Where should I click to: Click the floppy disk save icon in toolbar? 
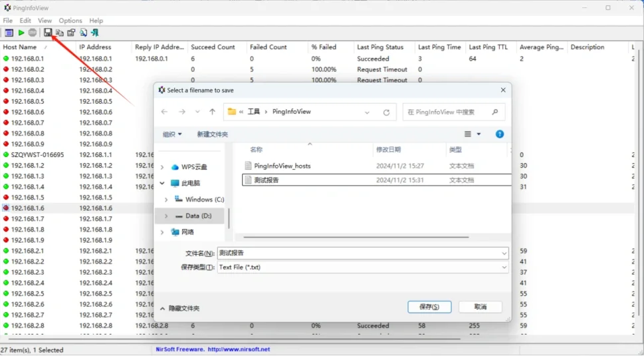coord(48,33)
